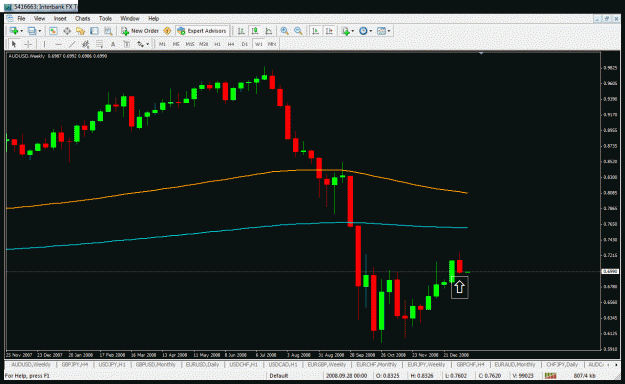Select the Vertical Line drawing tool
This screenshot has width=625, height=384.
pyautogui.click(x=44, y=44)
